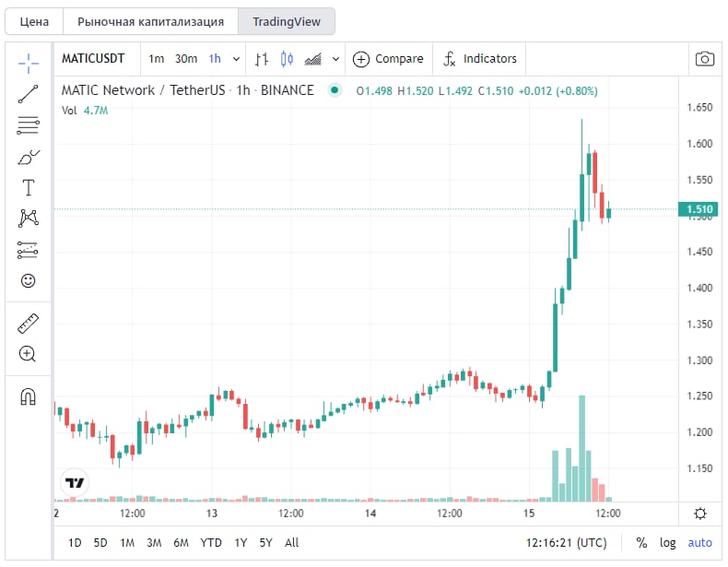Screen dimensions: 728x567
Task: Switch to the Рыночная капитализация tab
Action: (150, 21)
